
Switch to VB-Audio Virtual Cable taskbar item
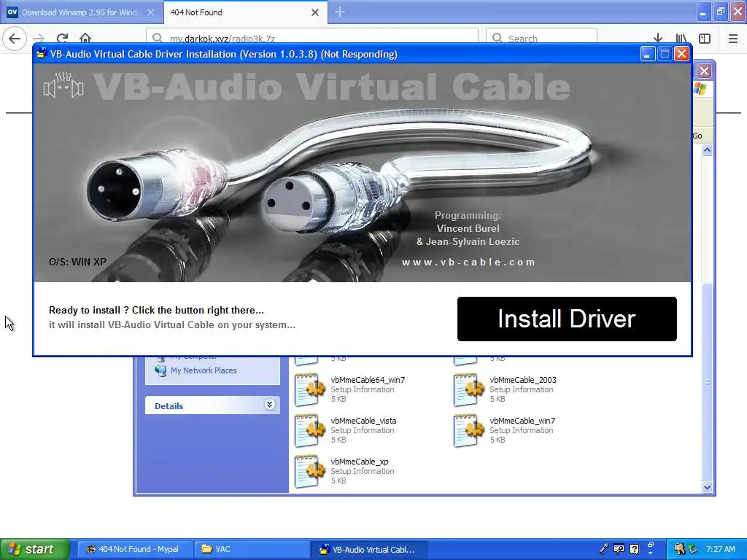pos(368,549)
